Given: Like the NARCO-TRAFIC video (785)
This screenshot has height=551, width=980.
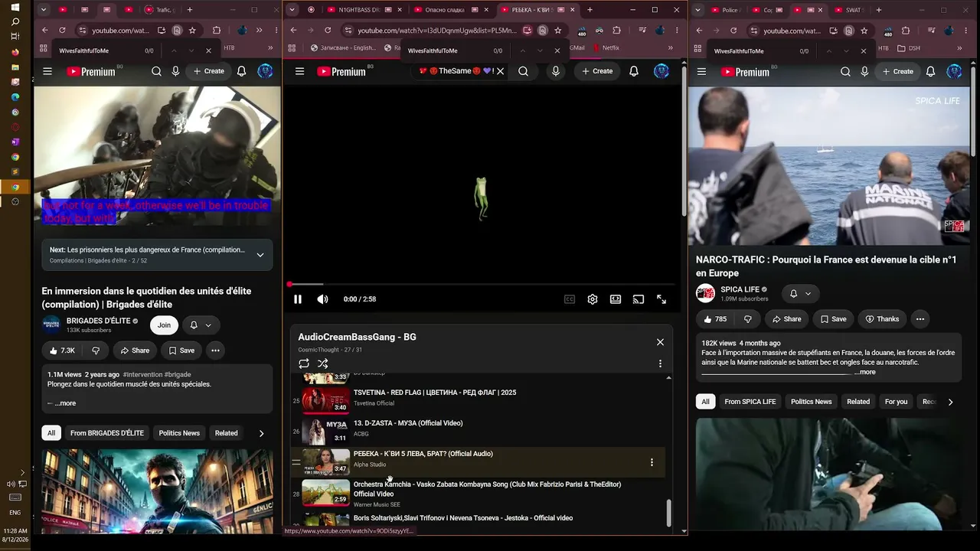Looking at the screenshot, I should [x=715, y=319].
